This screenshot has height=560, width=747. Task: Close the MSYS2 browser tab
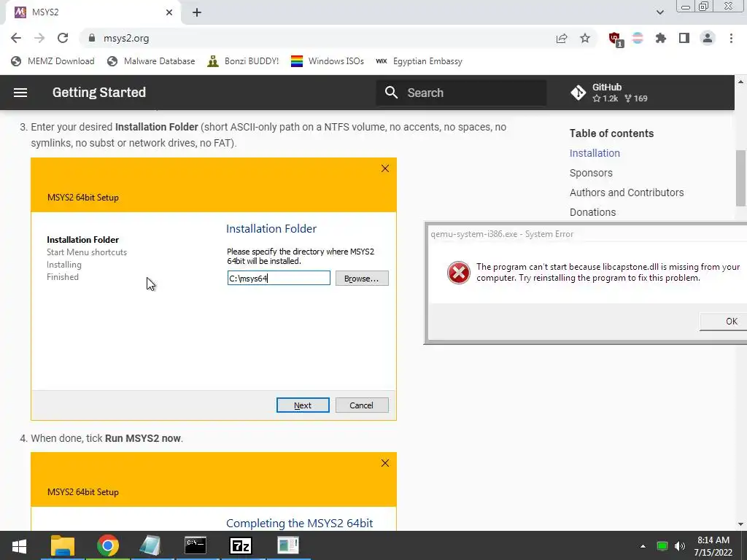[169, 12]
